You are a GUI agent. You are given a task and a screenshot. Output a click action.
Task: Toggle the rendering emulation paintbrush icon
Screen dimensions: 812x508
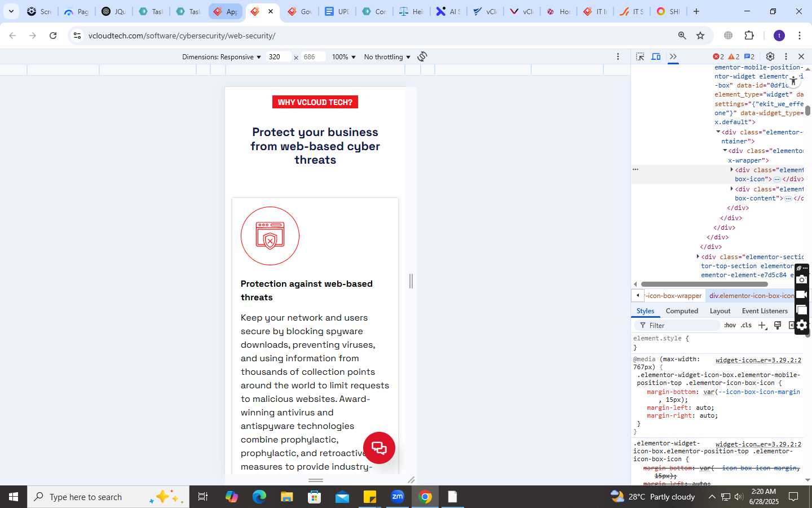pyautogui.click(x=778, y=325)
